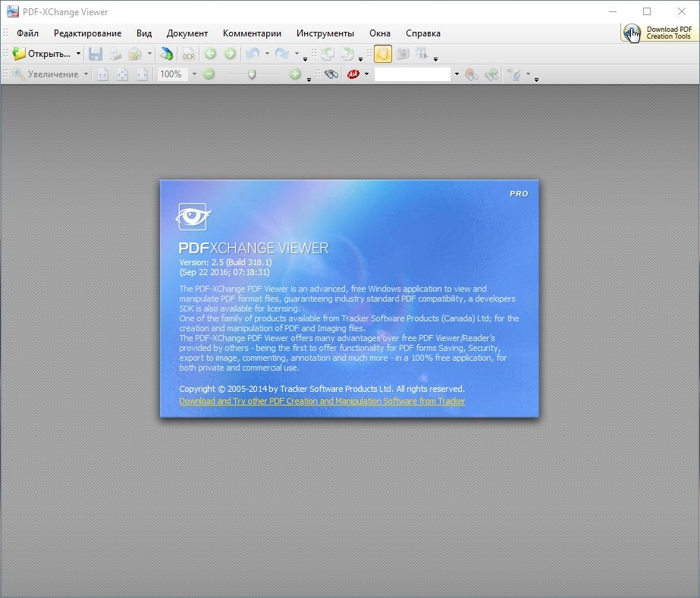Open the Комментарии menu
700x598 pixels.
[x=252, y=33]
